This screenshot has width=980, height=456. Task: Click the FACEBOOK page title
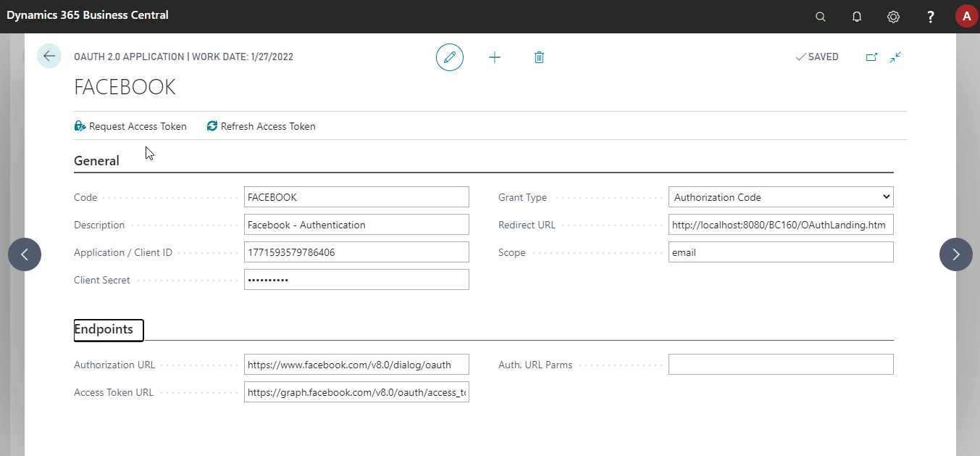(x=125, y=87)
